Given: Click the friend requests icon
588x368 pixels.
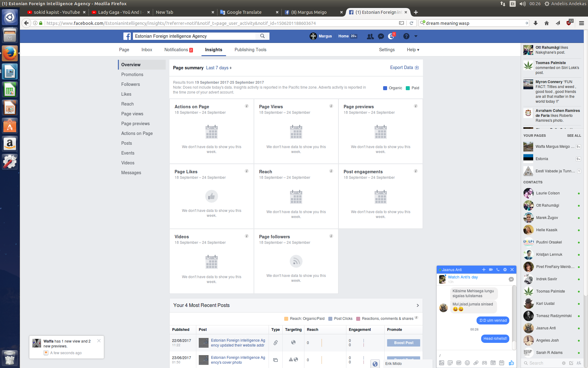Looking at the screenshot, I should (370, 36).
